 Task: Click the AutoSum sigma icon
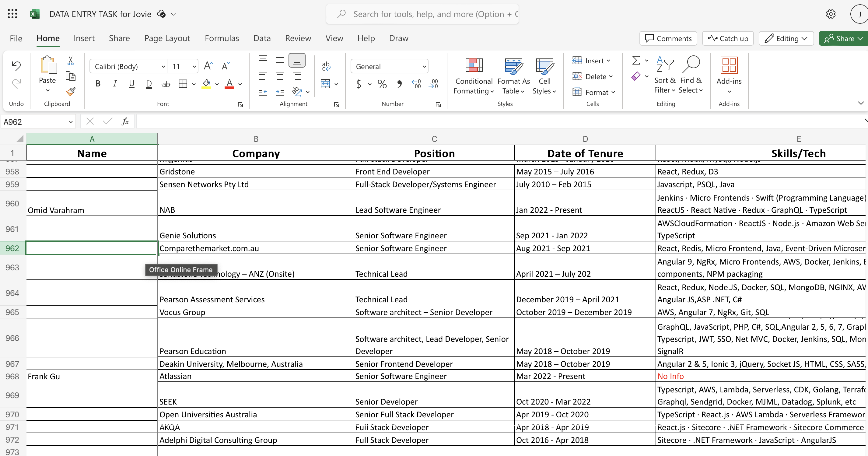point(636,61)
